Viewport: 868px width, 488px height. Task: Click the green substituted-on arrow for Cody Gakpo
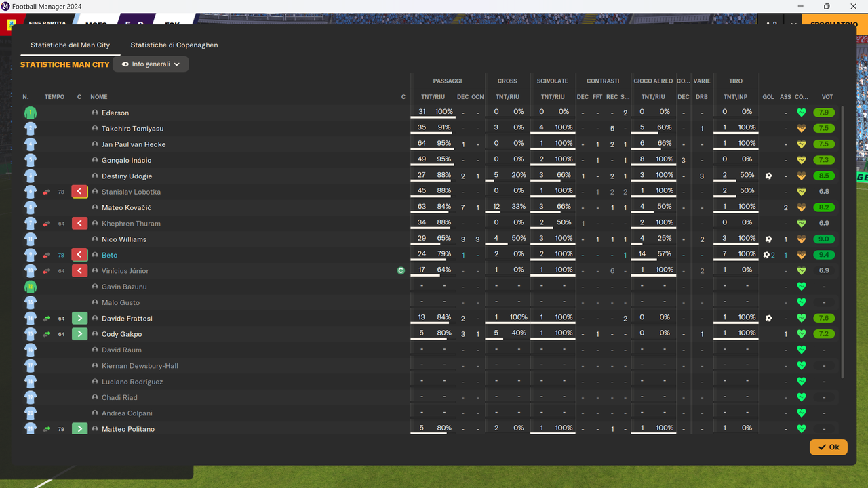pyautogui.click(x=79, y=334)
